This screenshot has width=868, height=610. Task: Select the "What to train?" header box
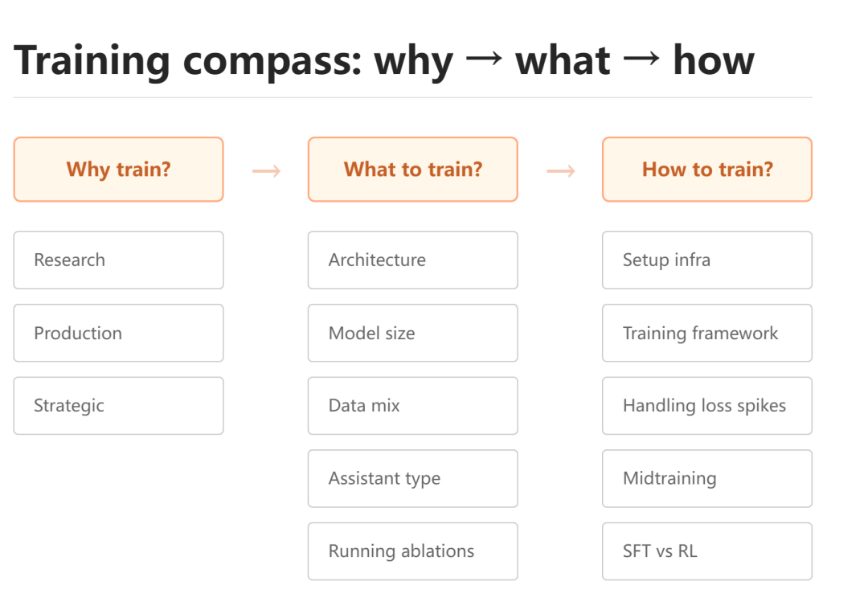tap(412, 170)
